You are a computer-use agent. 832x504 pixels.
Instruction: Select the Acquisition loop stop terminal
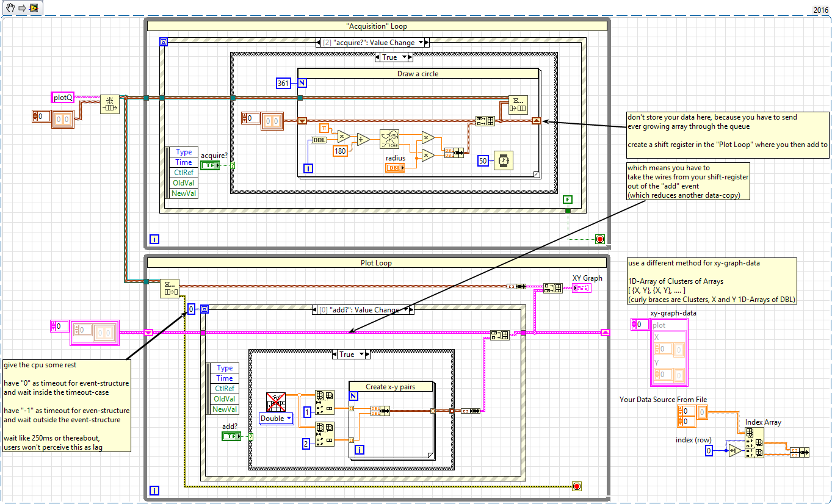pyautogui.click(x=599, y=239)
